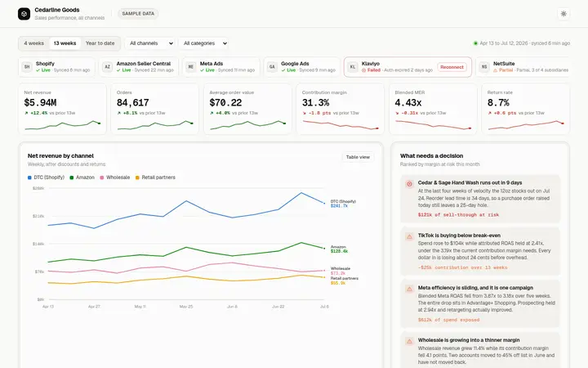Click the Klaviyo KL badge
Screen dimensions: 588x368
pyautogui.click(x=353, y=67)
